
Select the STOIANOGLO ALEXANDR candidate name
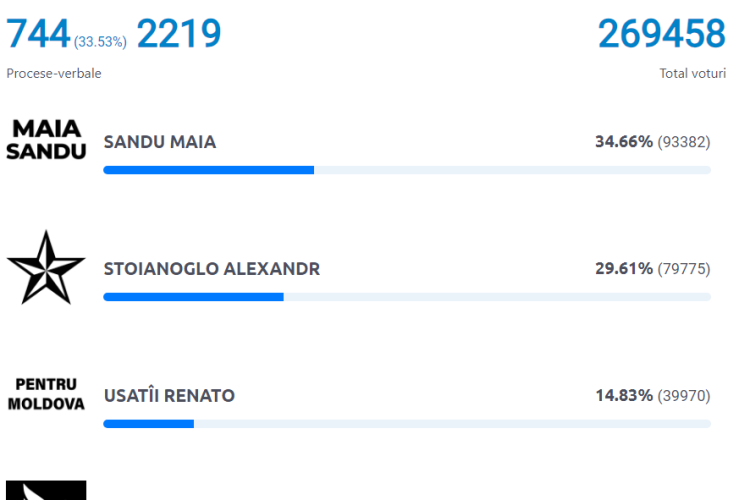click(x=212, y=269)
